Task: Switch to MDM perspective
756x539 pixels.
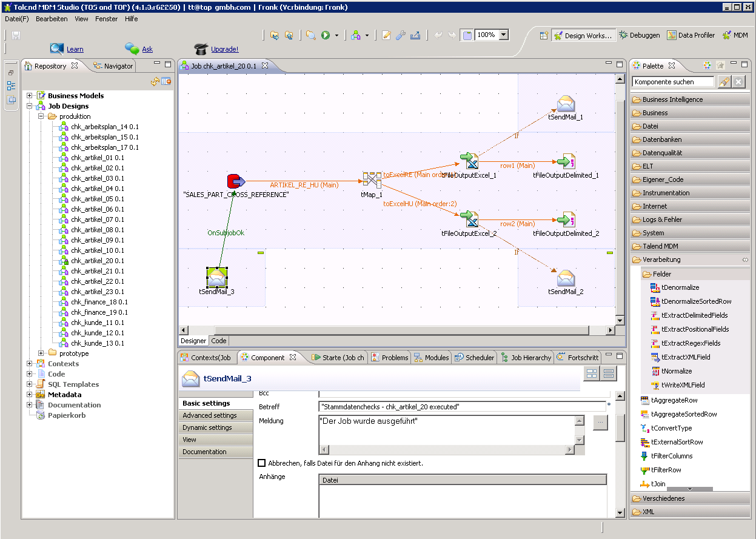Action: tap(735, 35)
